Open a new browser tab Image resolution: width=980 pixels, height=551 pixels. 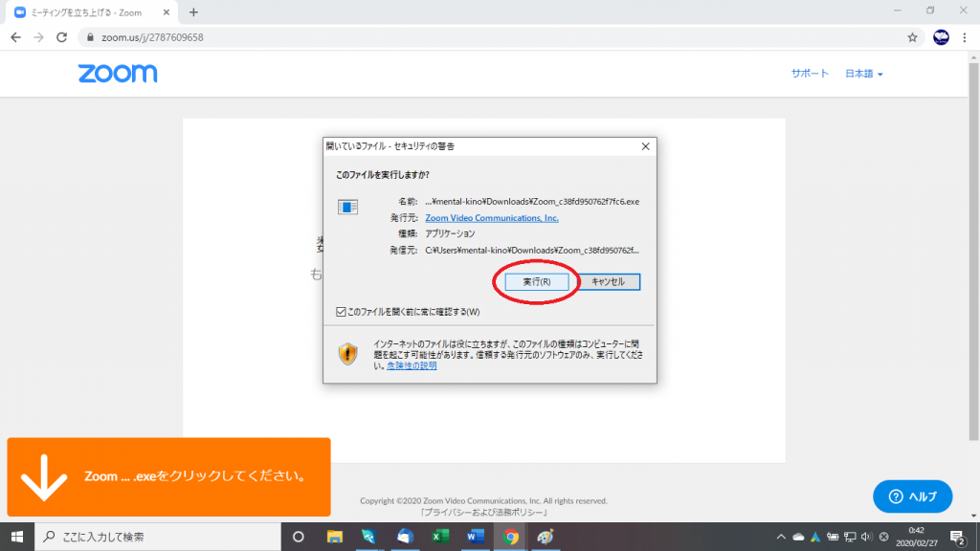pos(193,11)
